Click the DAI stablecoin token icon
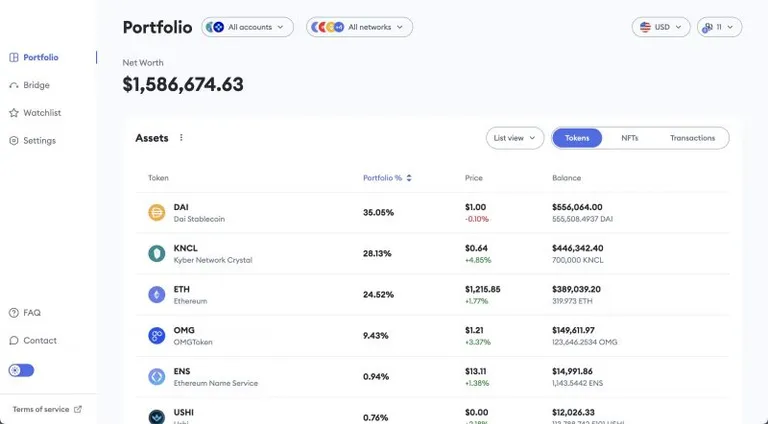 157,212
